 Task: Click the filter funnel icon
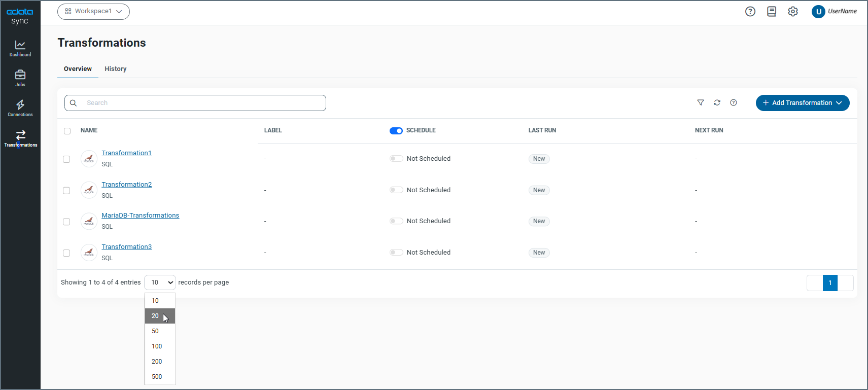pos(701,103)
